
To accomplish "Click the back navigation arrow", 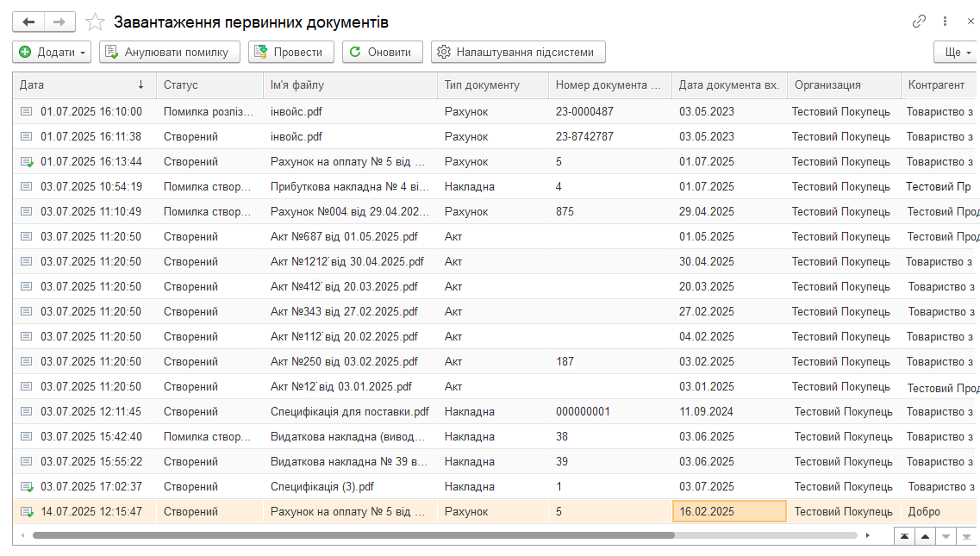I will [28, 22].
